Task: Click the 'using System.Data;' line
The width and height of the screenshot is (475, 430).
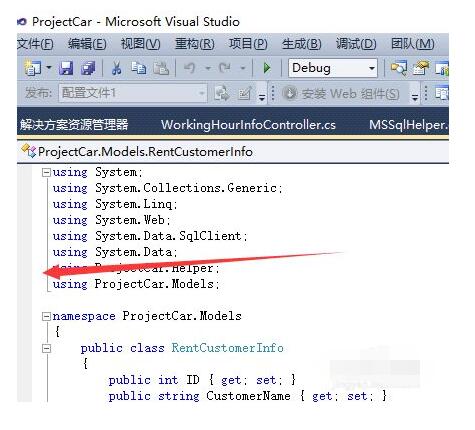Action: 115,252
